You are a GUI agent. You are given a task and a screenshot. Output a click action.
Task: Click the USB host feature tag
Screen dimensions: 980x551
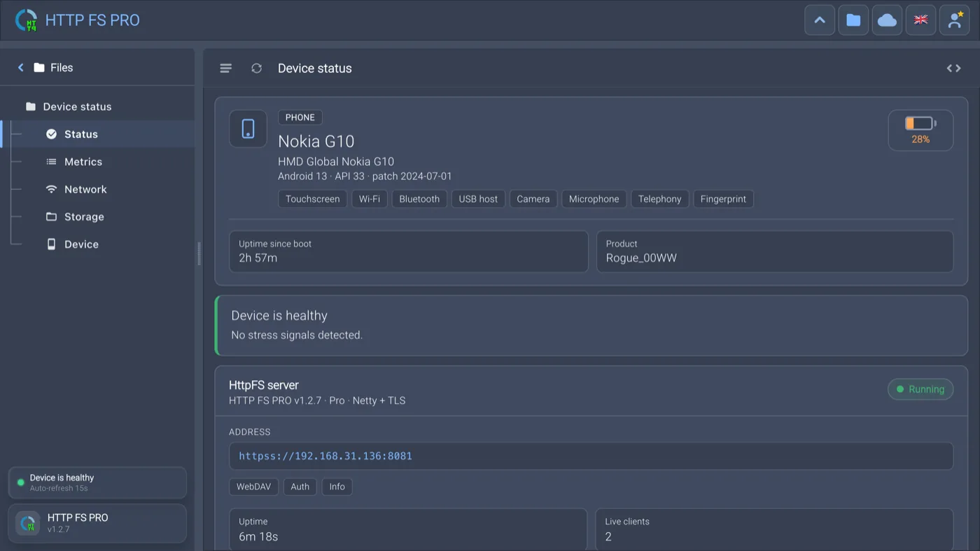pos(478,199)
